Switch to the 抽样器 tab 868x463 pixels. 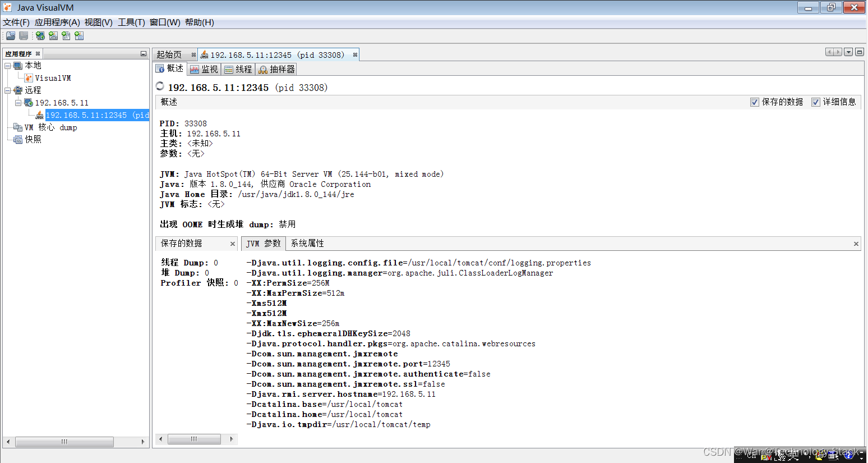tap(276, 69)
